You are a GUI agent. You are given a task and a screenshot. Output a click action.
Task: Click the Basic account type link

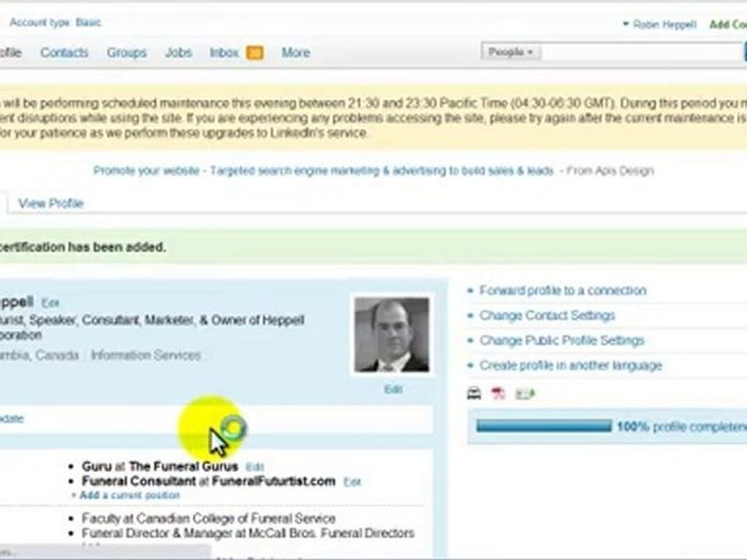pyautogui.click(x=88, y=23)
